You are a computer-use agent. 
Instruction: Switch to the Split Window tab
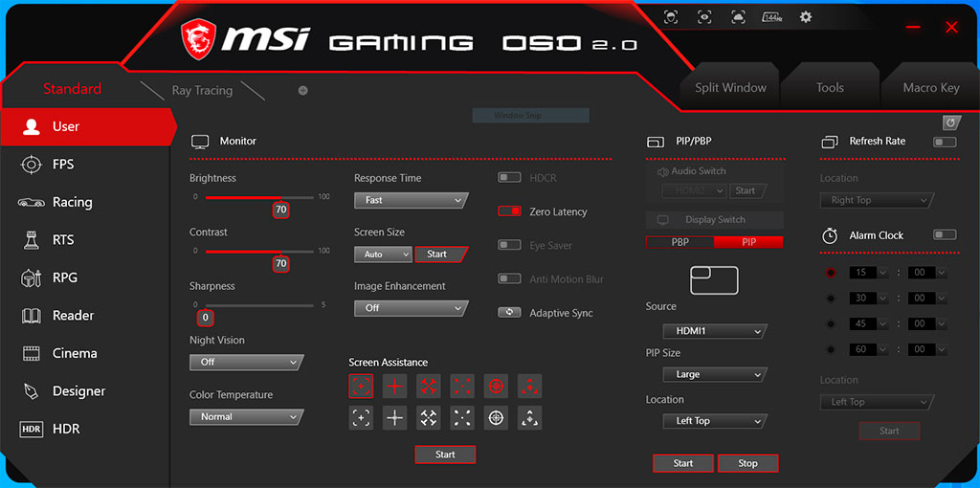tap(730, 87)
